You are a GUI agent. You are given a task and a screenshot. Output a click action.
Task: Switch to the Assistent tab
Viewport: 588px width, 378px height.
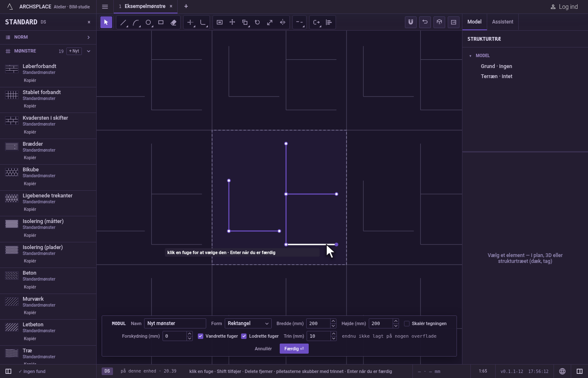click(503, 22)
